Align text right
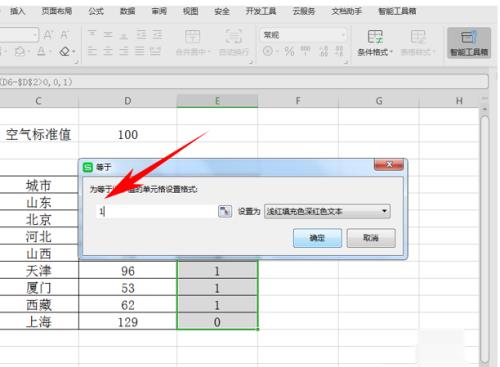Viewport: 500px width, 367px height. tap(124, 51)
